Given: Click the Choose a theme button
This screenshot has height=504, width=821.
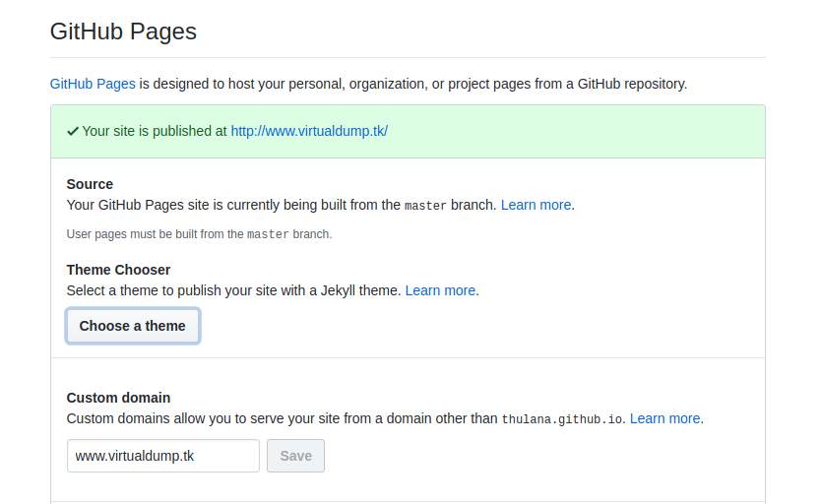Looking at the screenshot, I should tap(133, 326).
